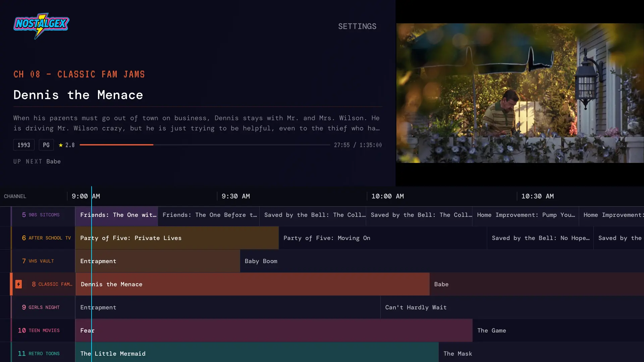The height and width of the screenshot is (362, 644).
Task: Click the star rating icon beside 2.8
Action: pyautogui.click(x=61, y=145)
